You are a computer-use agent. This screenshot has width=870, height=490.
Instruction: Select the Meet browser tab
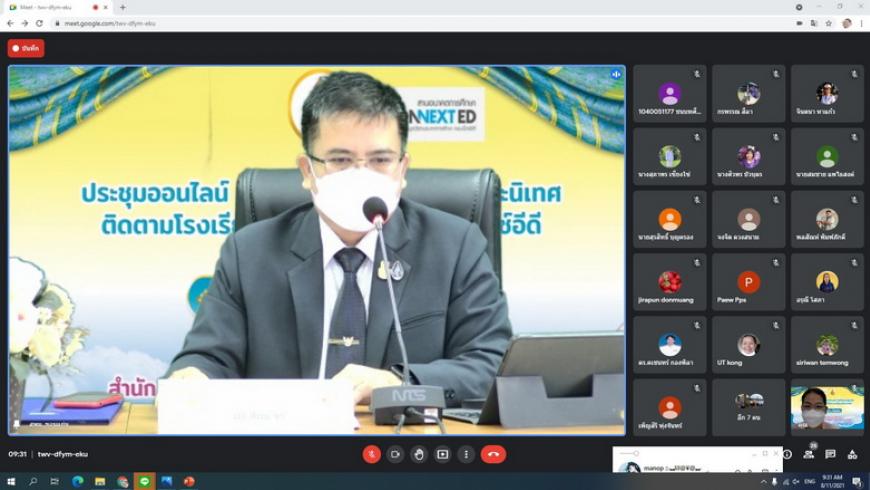coord(50,7)
